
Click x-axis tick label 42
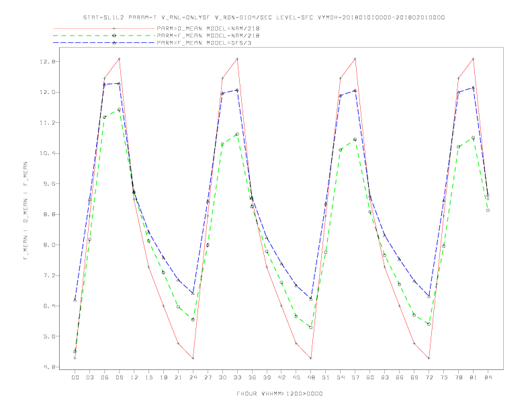click(281, 377)
